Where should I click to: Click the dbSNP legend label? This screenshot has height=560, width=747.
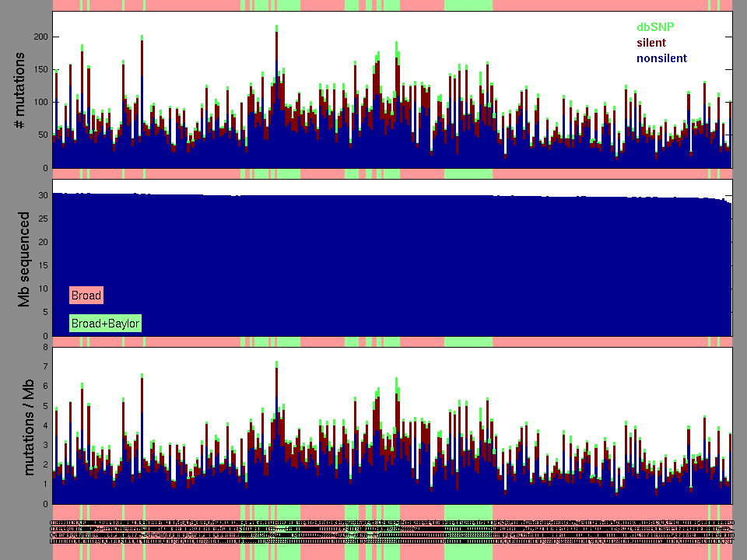(656, 27)
